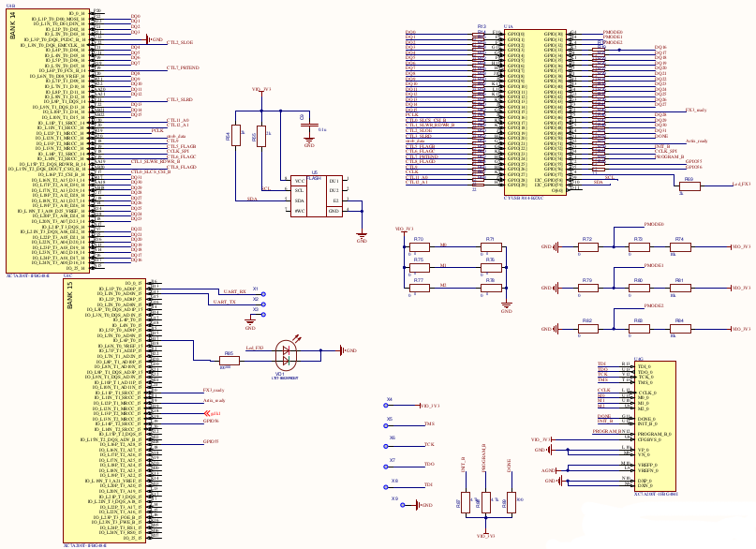
Task: Select resistor R73 in PMODE0 divider
Action: pos(639,247)
